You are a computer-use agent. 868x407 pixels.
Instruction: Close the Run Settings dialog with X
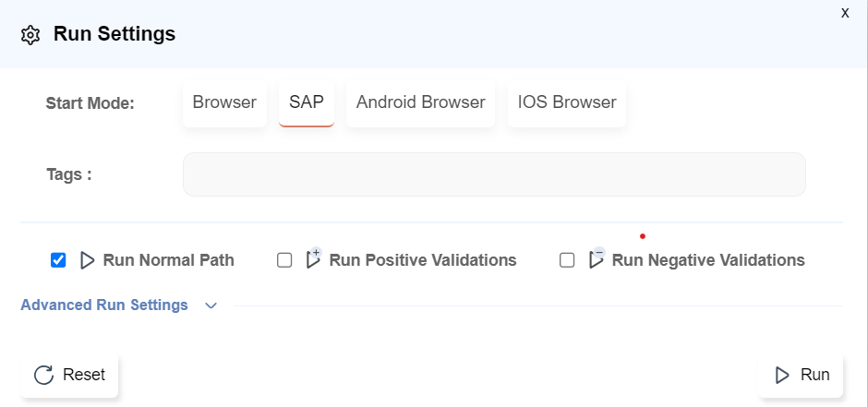(844, 13)
